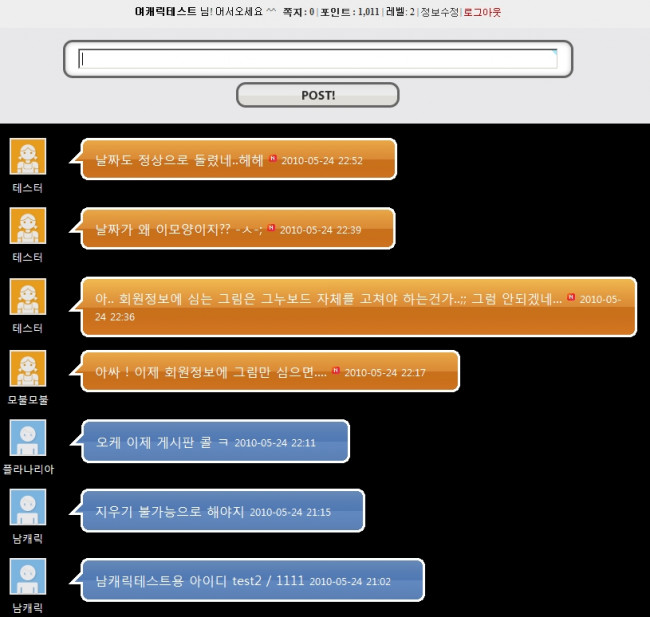Click the 플라나리아 username label

28,469
